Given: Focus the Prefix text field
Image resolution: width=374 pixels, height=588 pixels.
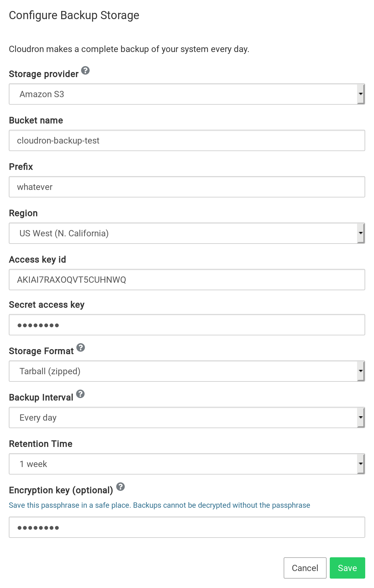Looking at the screenshot, I should click(187, 187).
